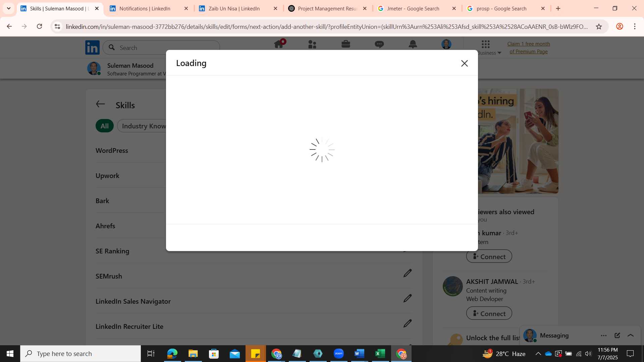644x362 pixels.
Task: Open Windows notification center
Action: [x=630, y=354]
